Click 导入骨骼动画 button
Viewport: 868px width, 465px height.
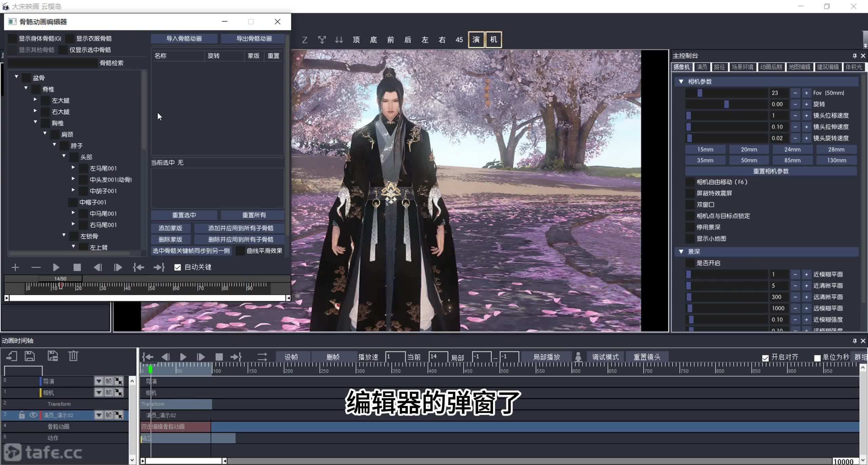[x=184, y=38]
